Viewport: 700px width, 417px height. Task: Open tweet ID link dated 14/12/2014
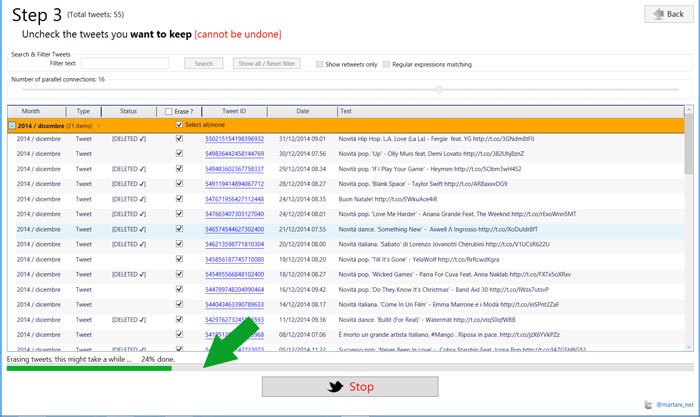point(234,304)
